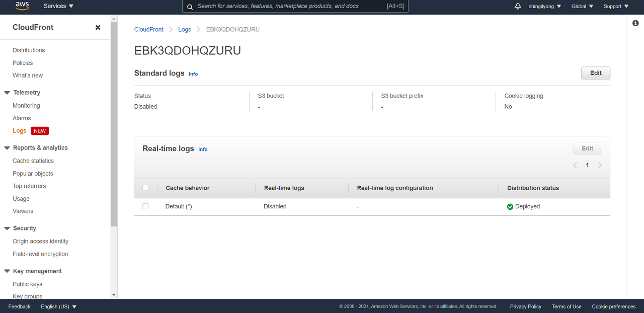Viewport: 644px width, 313px height.
Task: Click the AWS logo home icon
Action: pyautogui.click(x=22, y=6)
